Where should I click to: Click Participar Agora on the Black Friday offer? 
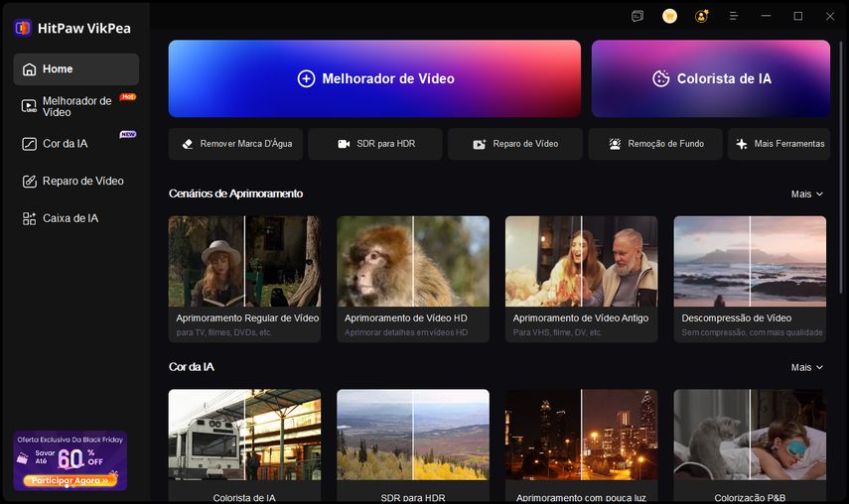[71, 480]
